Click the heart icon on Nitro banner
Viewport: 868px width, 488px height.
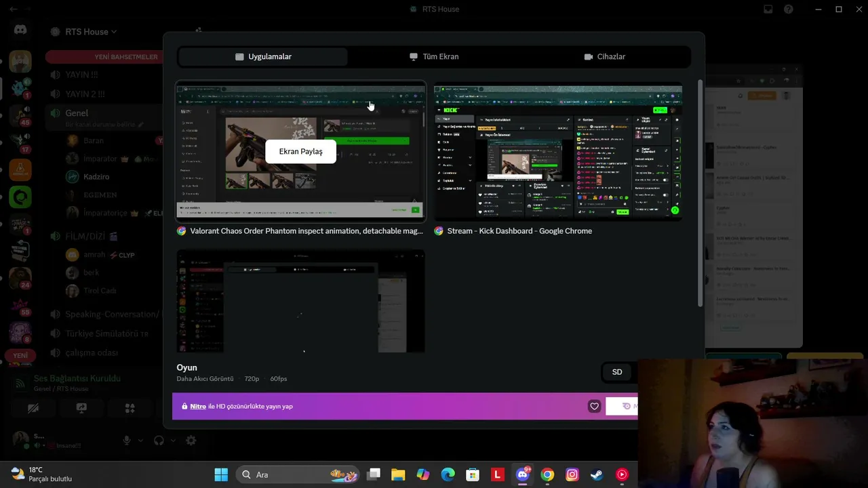[594, 407]
